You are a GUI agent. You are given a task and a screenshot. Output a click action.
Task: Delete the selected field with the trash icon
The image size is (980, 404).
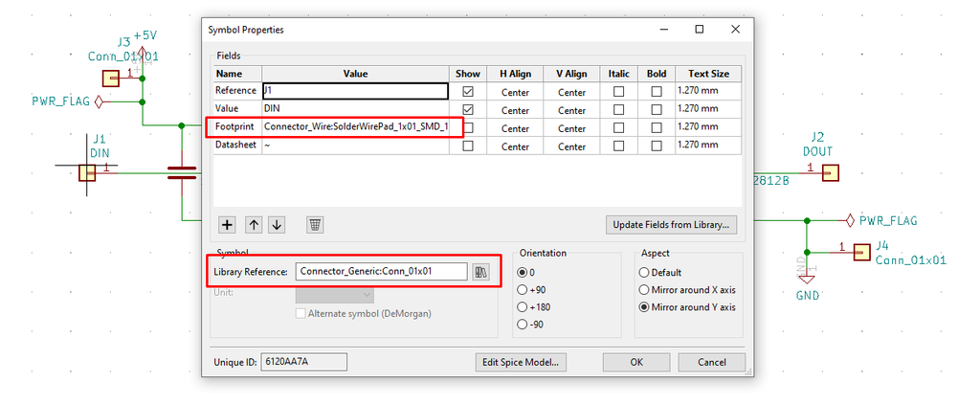click(315, 225)
